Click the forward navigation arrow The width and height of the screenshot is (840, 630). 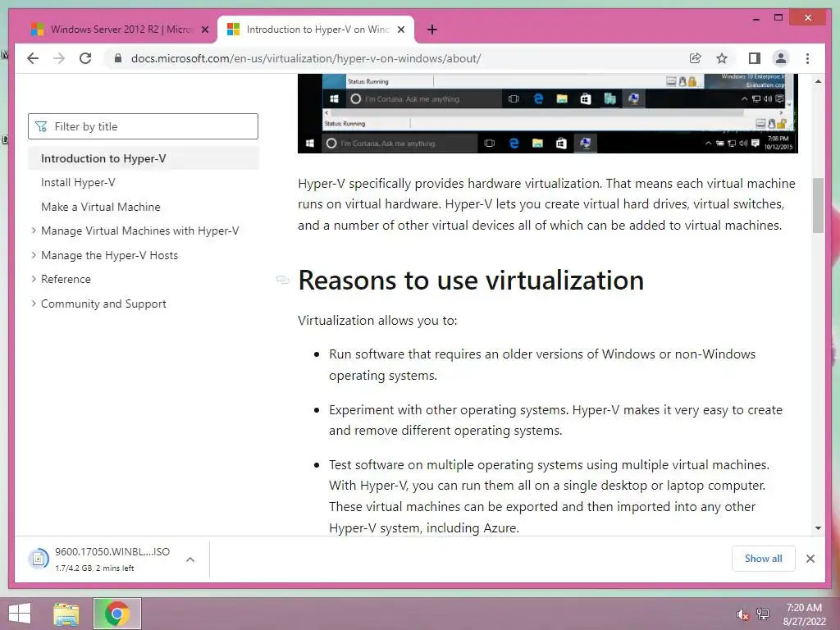click(59, 58)
